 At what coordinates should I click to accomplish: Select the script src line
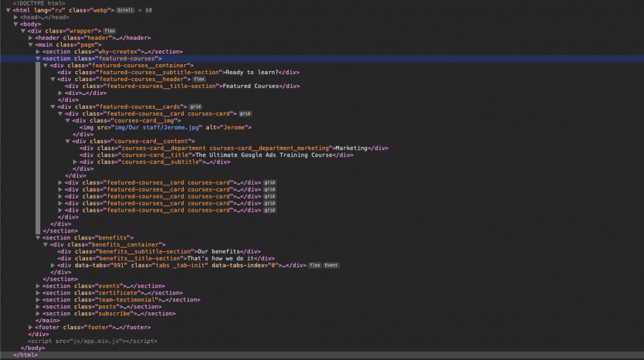[x=92, y=341]
